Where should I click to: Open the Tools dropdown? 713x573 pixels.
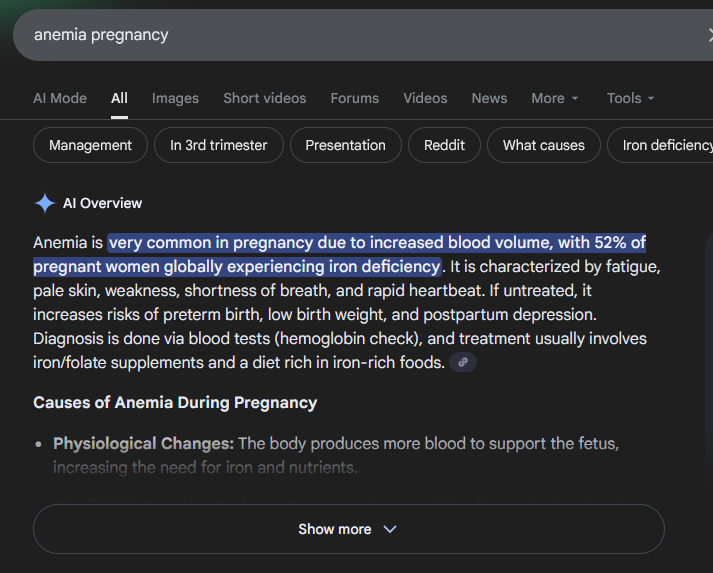630,98
